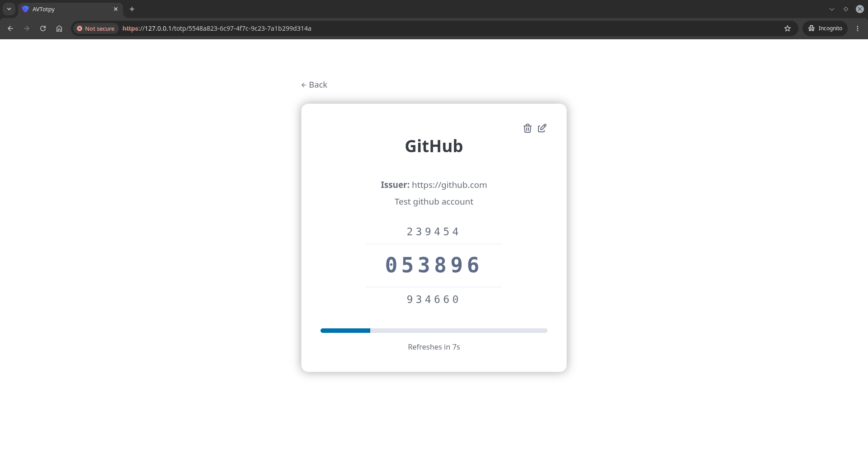Delete the GitHub TOTP entry with trash icon
Viewport: 868px width, 467px height.
[x=527, y=128]
